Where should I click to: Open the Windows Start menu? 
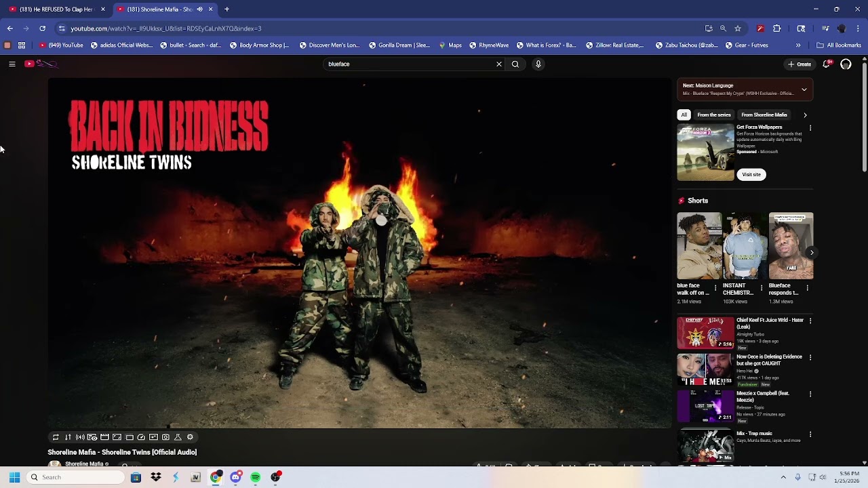(14, 477)
